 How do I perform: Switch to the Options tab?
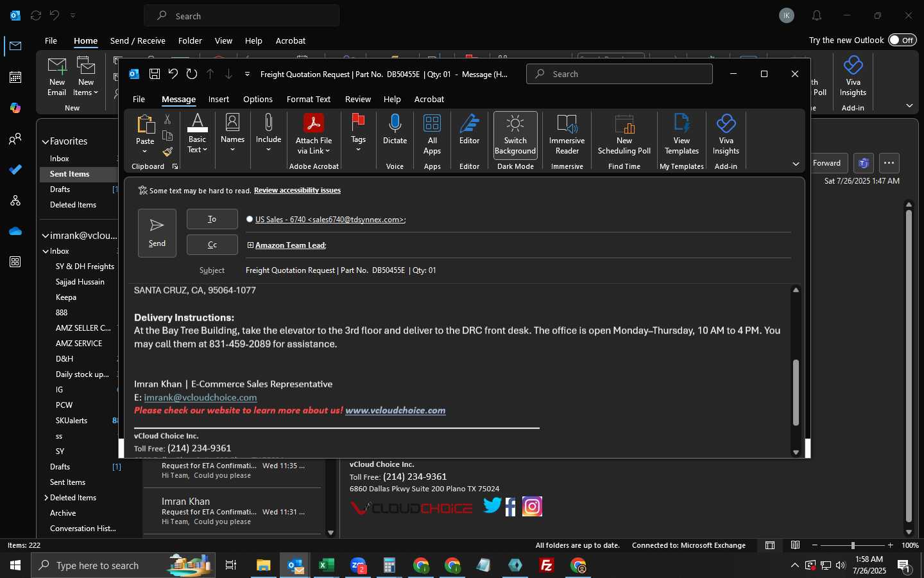pos(258,99)
